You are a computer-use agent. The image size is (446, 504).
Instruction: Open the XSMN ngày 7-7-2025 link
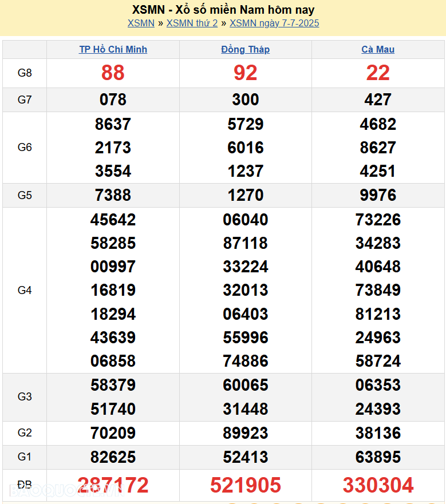(274, 23)
